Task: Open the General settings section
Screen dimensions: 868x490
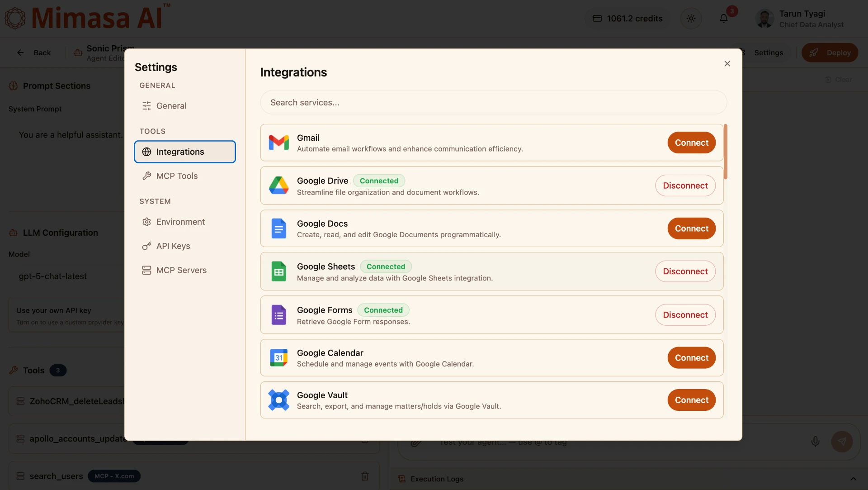Action: pyautogui.click(x=185, y=106)
